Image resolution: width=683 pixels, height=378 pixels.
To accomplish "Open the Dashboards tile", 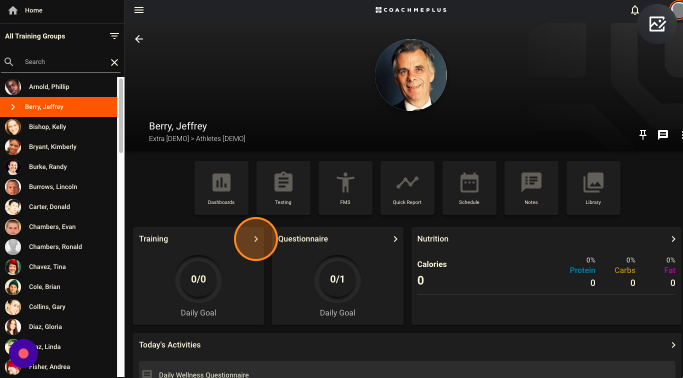I will pos(221,188).
